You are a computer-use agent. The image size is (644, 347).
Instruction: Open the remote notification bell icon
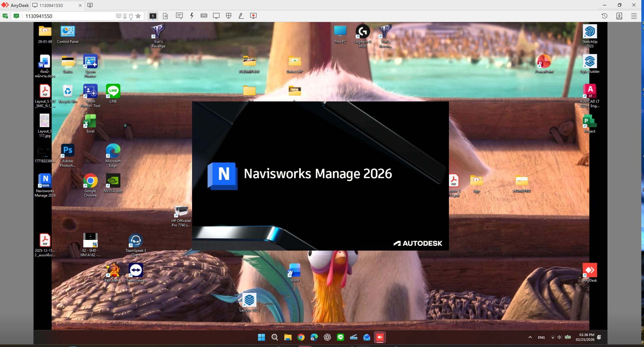tap(599, 337)
